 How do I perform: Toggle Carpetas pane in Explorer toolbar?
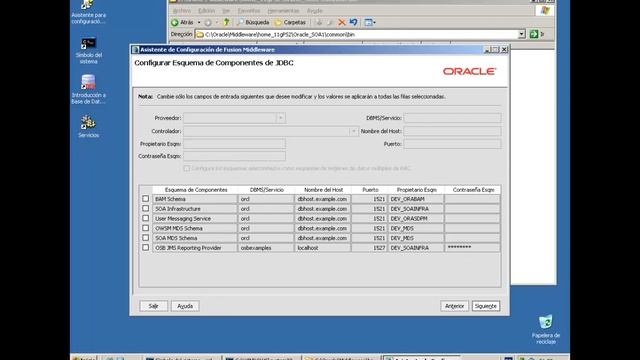(x=290, y=22)
